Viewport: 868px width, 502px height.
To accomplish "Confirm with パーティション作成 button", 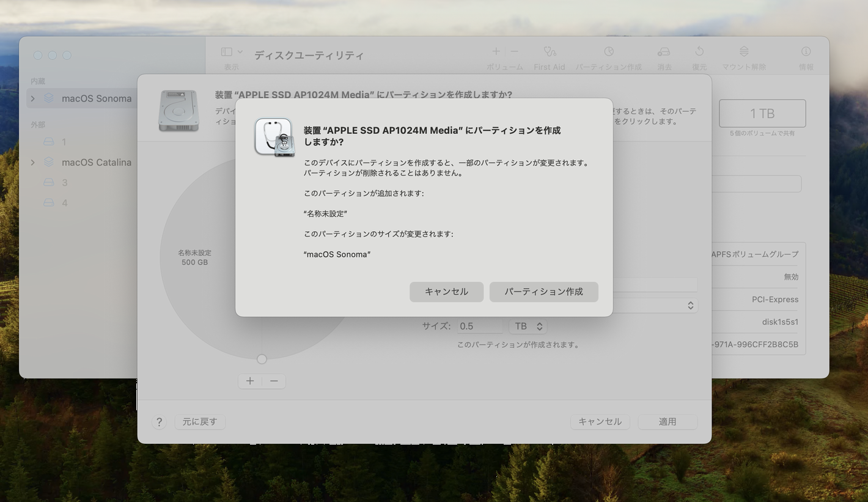I will pyautogui.click(x=543, y=292).
